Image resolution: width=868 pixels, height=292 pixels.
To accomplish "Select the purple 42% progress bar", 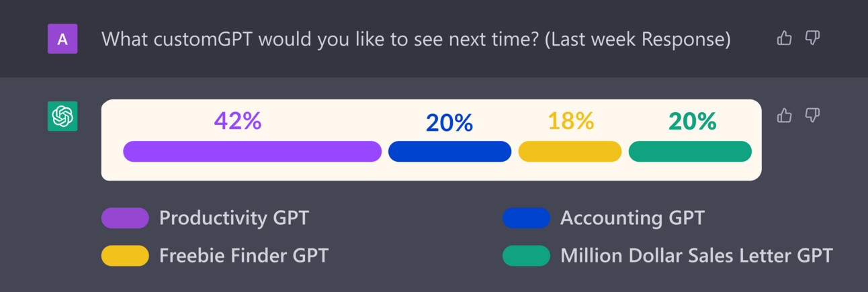I will pyautogui.click(x=253, y=152).
